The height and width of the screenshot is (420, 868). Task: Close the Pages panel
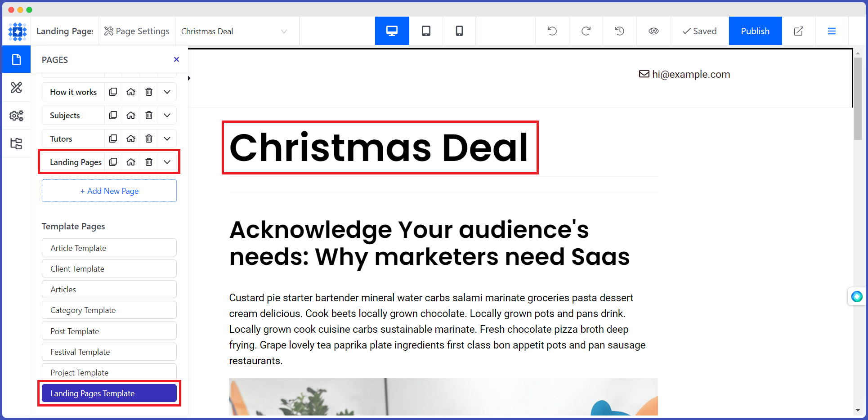pyautogui.click(x=176, y=59)
